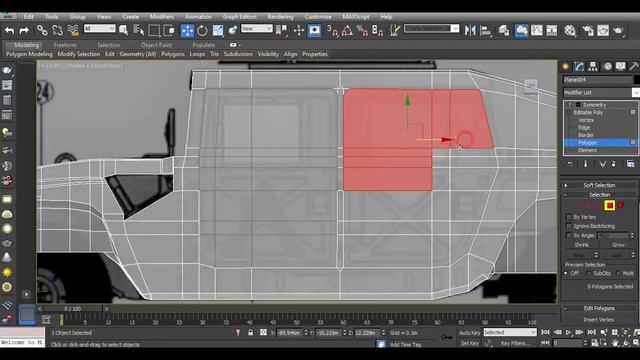Toggle the Auto Key button
This screenshot has width=640, height=360.
coord(469,333)
